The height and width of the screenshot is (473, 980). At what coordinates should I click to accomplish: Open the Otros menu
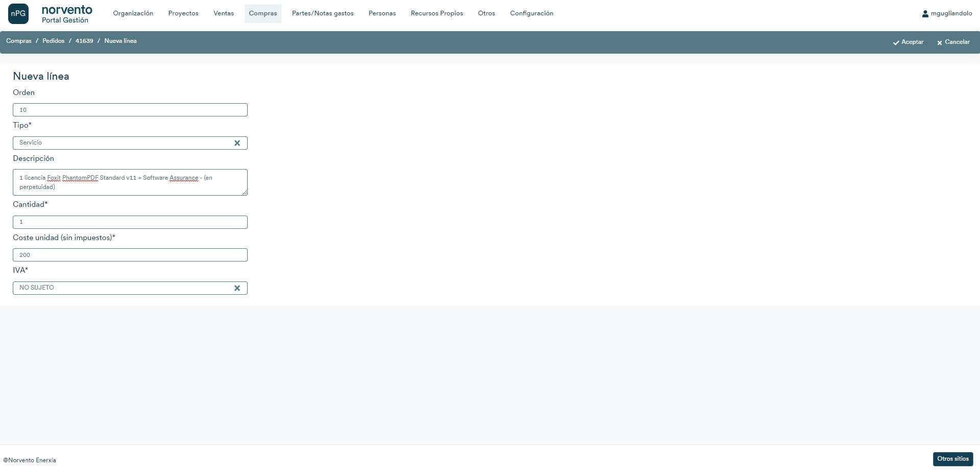pyautogui.click(x=487, y=13)
